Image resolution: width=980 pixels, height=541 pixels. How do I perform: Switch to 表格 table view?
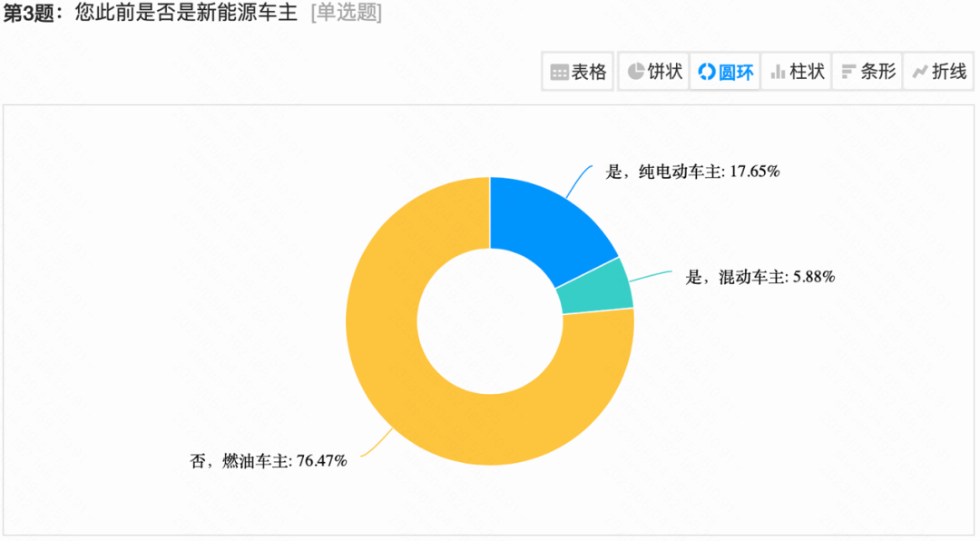[577, 72]
